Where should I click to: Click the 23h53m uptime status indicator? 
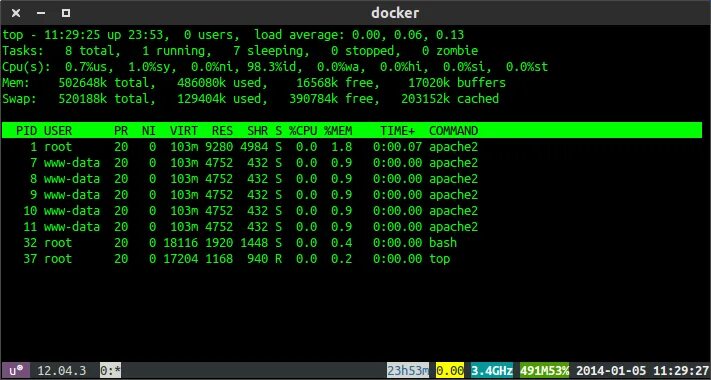pos(408,370)
